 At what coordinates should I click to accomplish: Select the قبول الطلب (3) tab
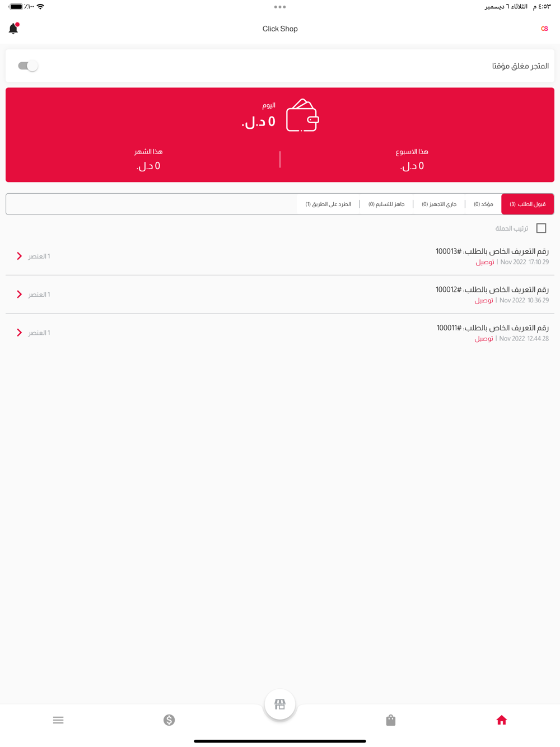pos(528,204)
